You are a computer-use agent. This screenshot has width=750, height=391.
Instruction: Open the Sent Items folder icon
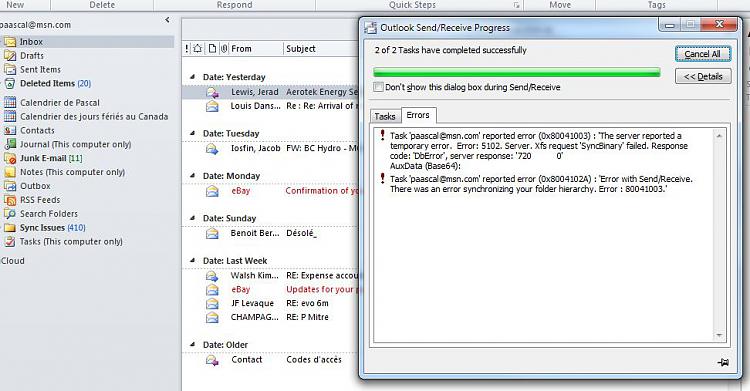pos(10,69)
